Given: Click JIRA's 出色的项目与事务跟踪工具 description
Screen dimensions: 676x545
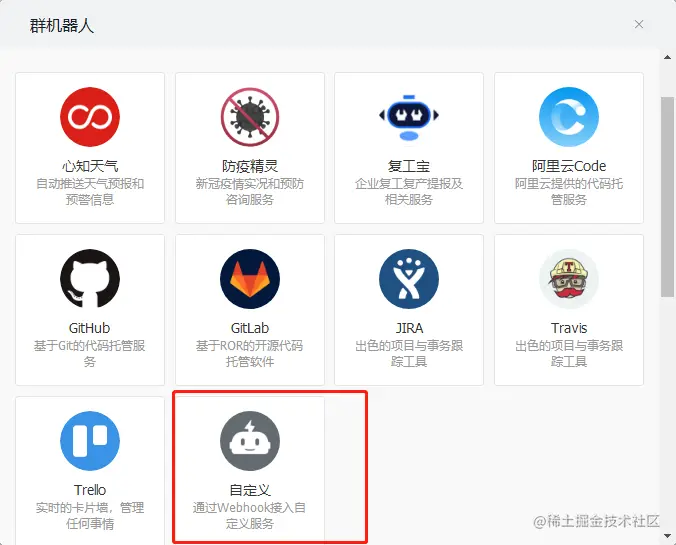Looking at the screenshot, I should (x=409, y=354).
